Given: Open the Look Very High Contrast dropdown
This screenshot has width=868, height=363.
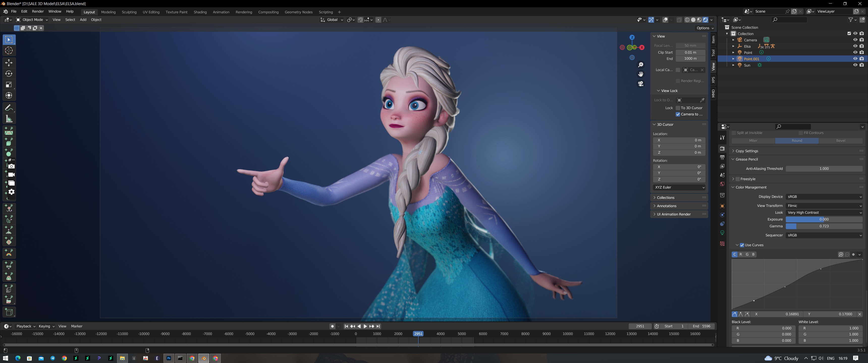Looking at the screenshot, I should click(824, 213).
